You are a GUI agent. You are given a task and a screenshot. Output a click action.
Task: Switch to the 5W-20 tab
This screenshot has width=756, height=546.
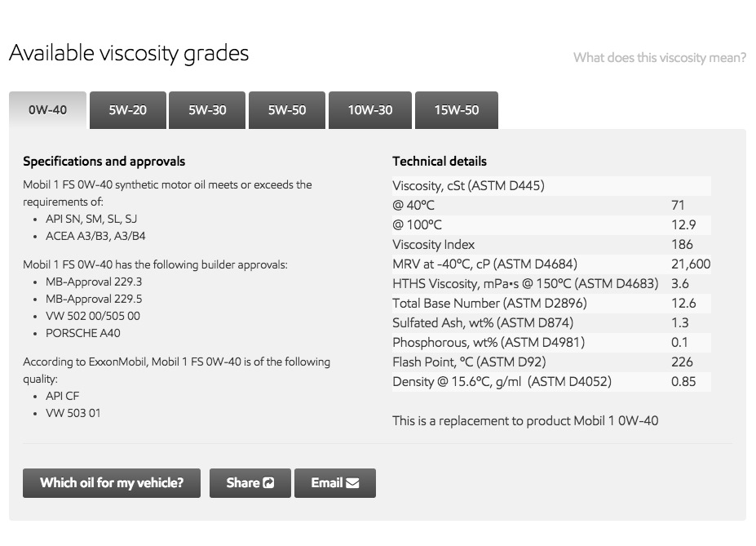128,110
